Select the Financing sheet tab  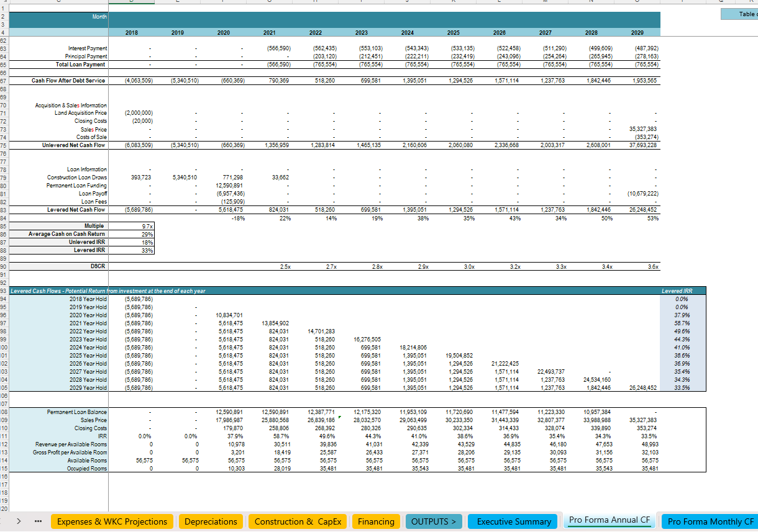tap(376, 521)
